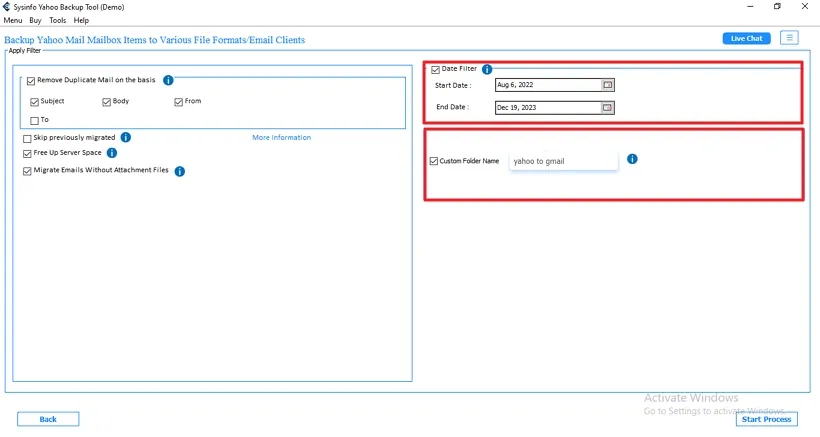The height and width of the screenshot is (437, 820).
Task: Click info icon beside Remove Duplicate Mail
Action: (168, 80)
